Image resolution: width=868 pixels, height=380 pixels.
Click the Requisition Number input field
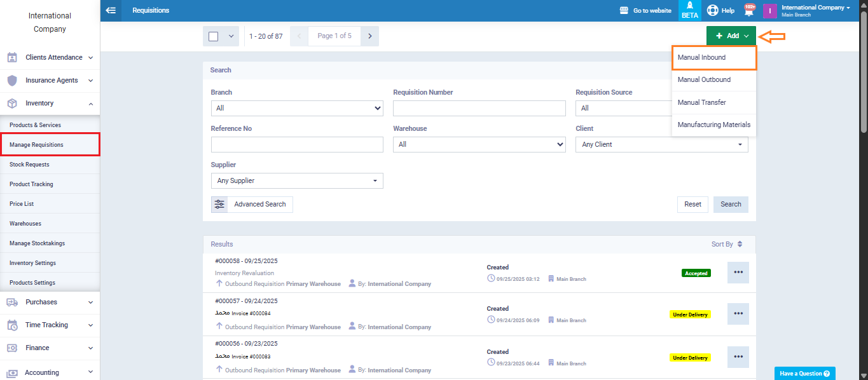click(479, 109)
